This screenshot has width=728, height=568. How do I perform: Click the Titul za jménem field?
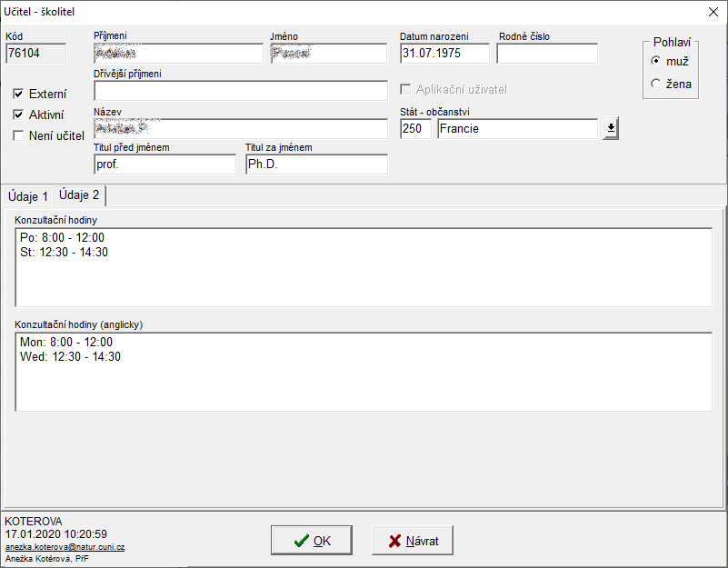316,164
